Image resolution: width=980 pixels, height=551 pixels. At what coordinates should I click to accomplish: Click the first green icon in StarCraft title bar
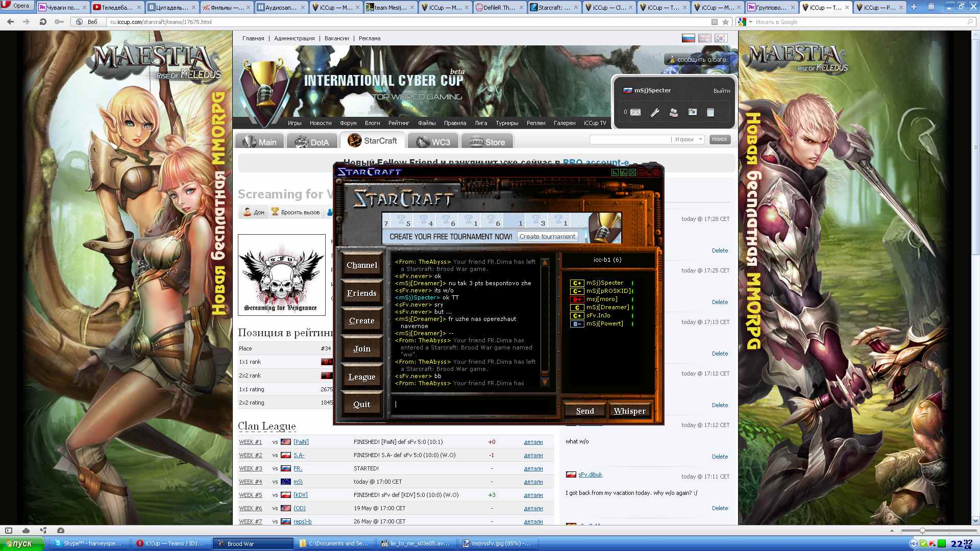(615, 172)
